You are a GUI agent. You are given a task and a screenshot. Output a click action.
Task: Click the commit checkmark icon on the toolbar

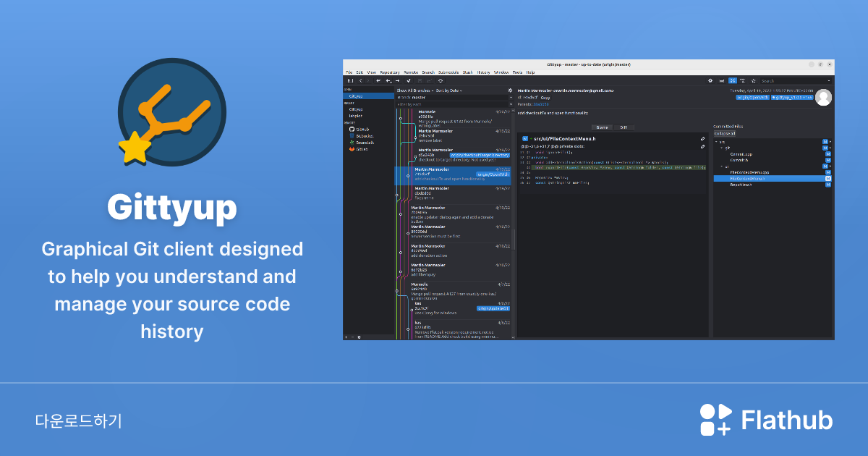[x=409, y=82]
